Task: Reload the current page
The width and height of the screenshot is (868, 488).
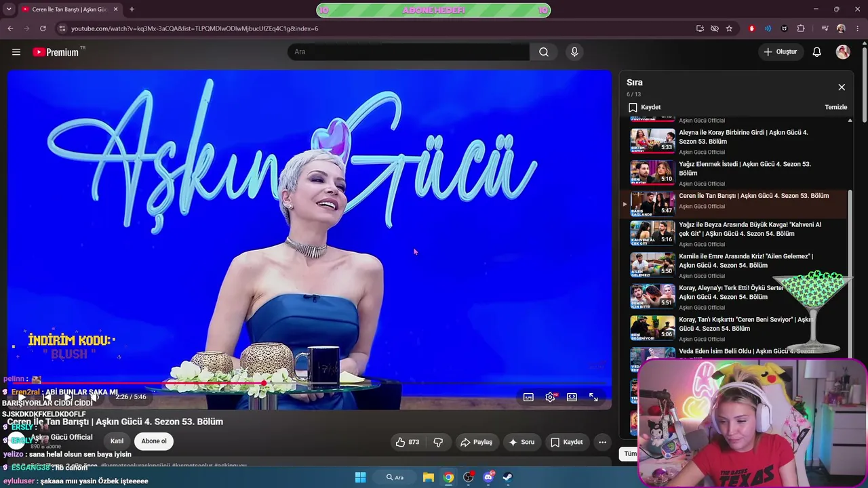Action: [x=43, y=28]
